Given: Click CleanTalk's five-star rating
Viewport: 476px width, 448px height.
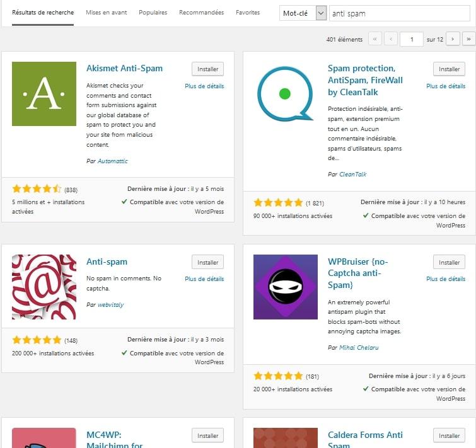Looking at the screenshot, I should tap(279, 202).
